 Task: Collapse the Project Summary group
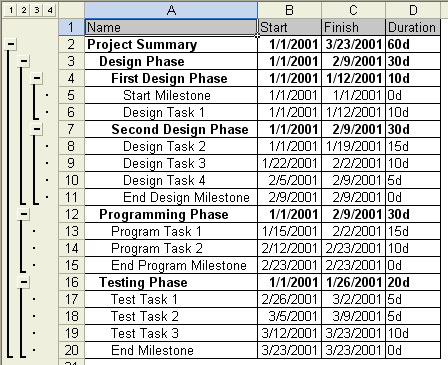[x=11, y=44]
